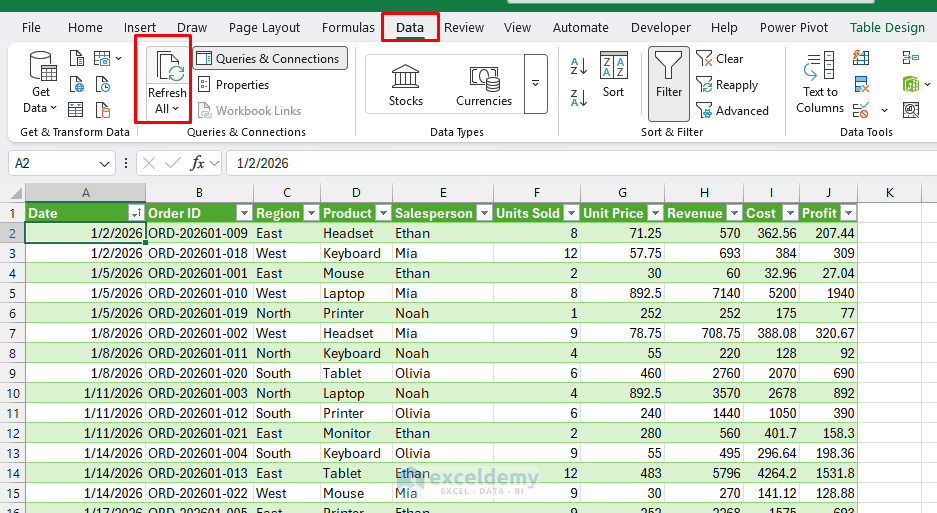Screen dimensions: 937x513
Task: Toggle the Queries & Connections pane
Action: coord(270,59)
